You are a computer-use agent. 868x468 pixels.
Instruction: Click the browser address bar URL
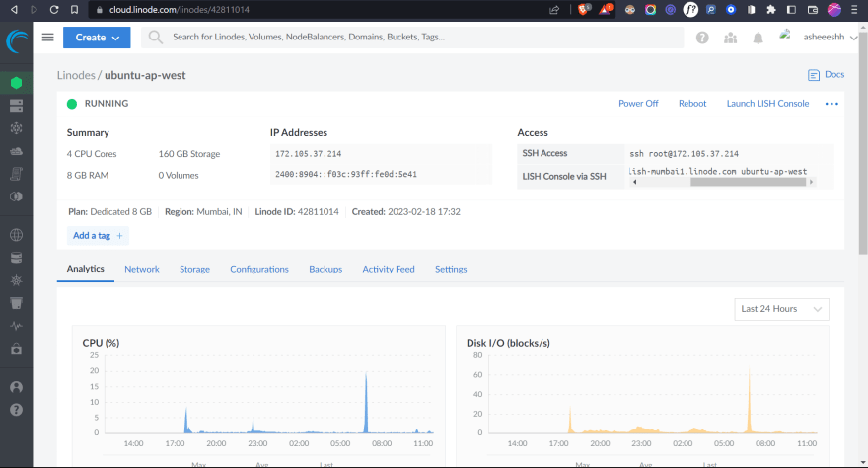pos(179,10)
